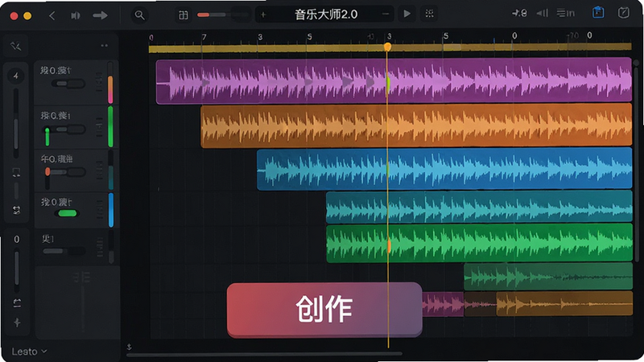This screenshot has width=644, height=362.
Task: Click the dotted square icon beside play
Action: click(x=429, y=14)
